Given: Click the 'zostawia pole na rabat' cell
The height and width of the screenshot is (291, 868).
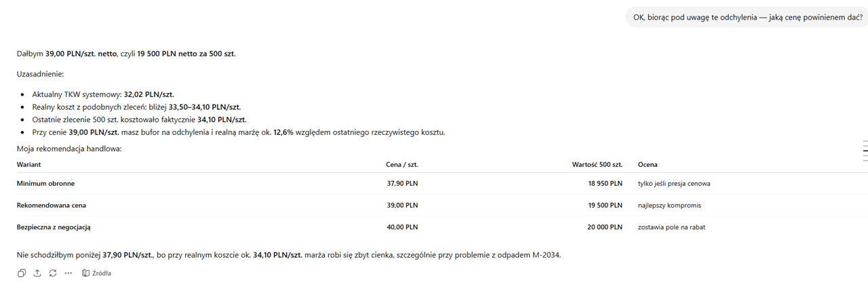Looking at the screenshot, I should [x=671, y=227].
